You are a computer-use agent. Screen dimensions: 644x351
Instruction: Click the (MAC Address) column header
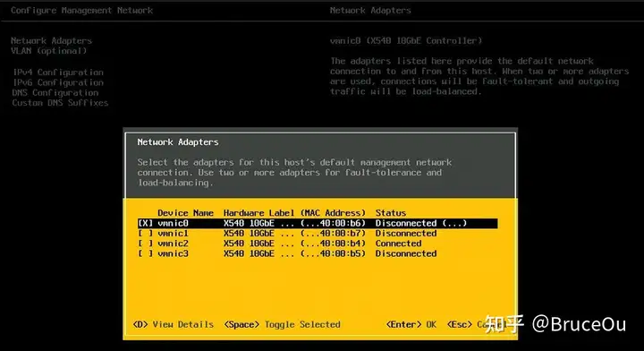[333, 213]
